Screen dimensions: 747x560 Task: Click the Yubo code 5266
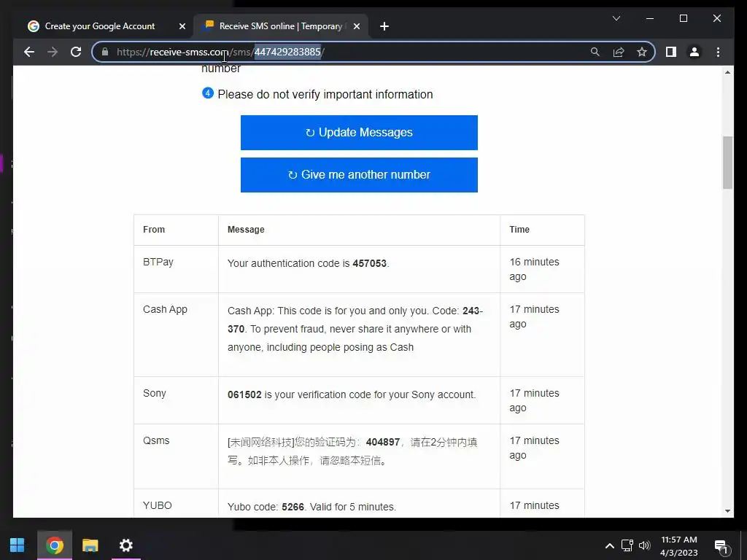point(293,507)
